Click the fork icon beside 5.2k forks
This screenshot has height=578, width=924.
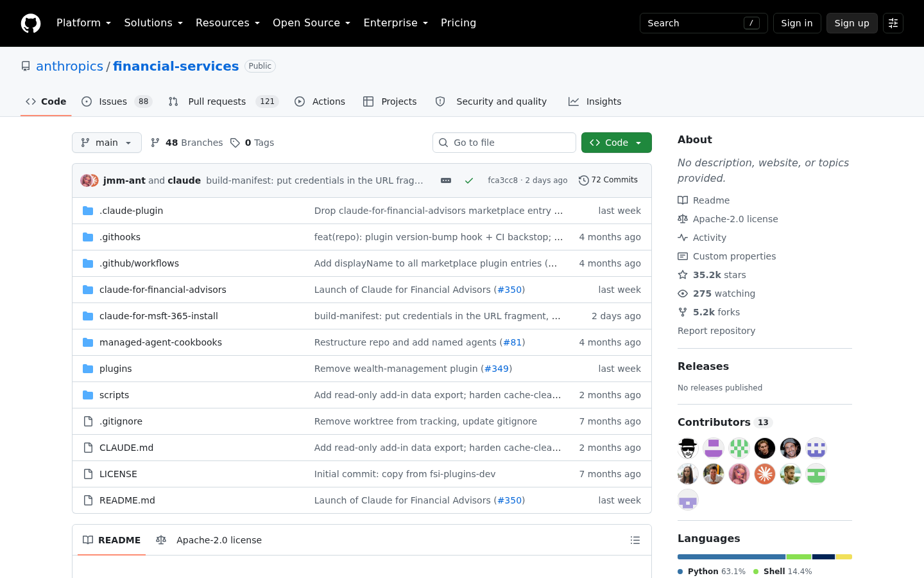(683, 312)
